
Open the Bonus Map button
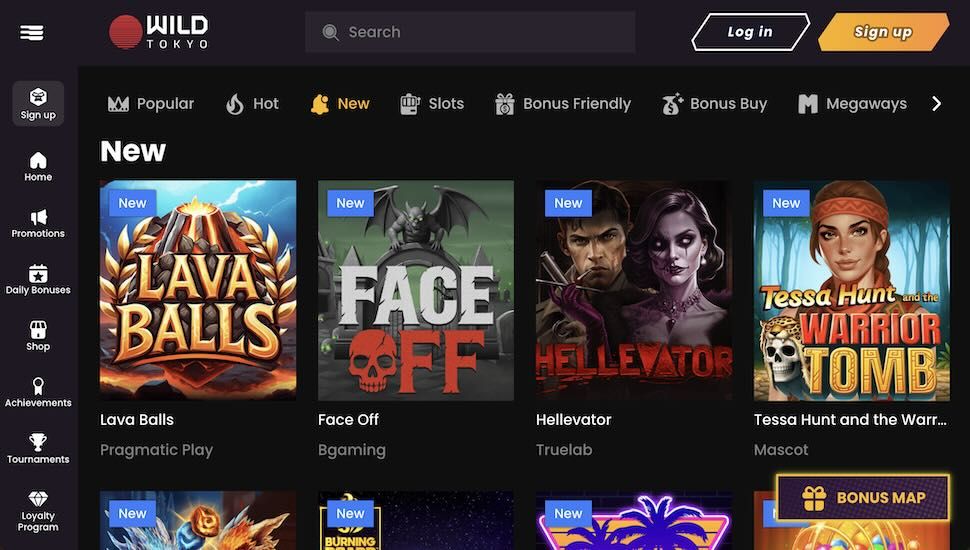point(864,497)
